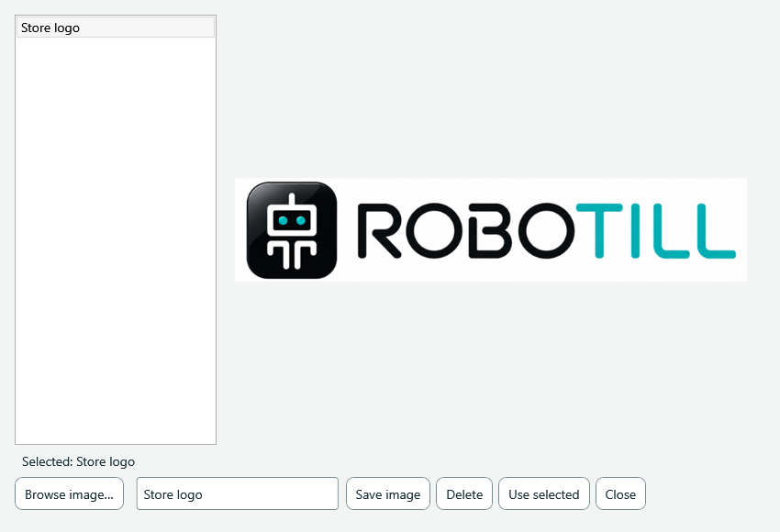Viewport: 780px width, 532px height.
Task: Click the ROBOTILL logo preview image
Action: click(x=491, y=229)
